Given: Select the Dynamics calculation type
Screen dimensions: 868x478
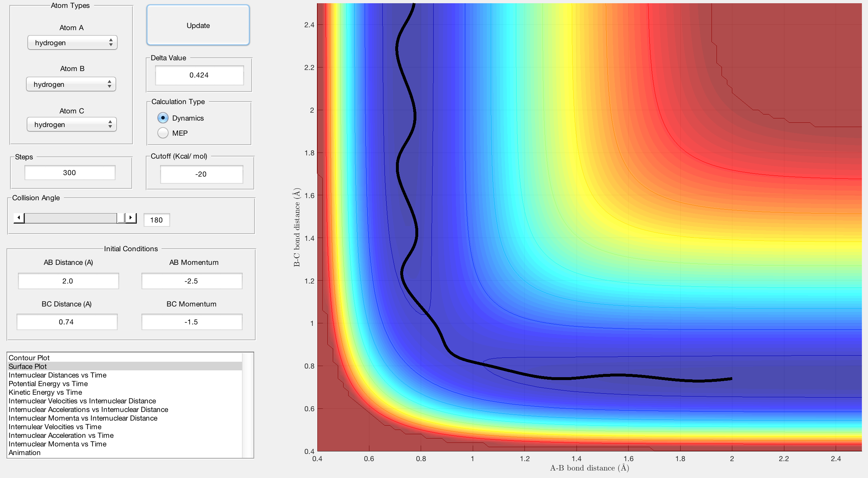Looking at the screenshot, I should [x=163, y=118].
